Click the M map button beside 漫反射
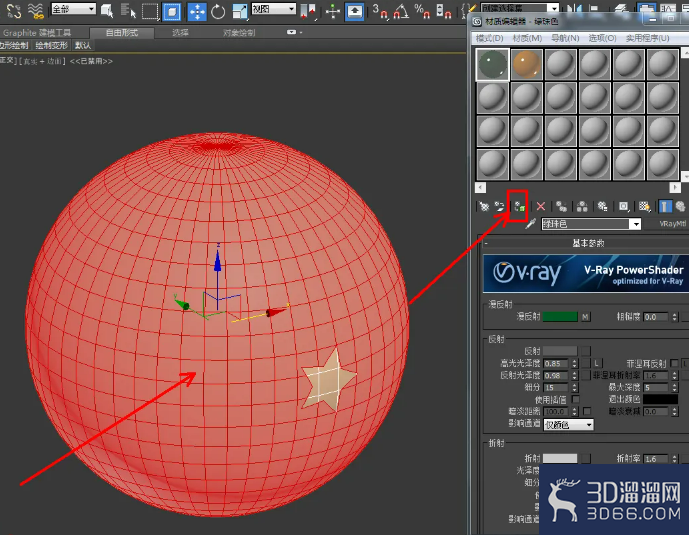 click(x=585, y=317)
